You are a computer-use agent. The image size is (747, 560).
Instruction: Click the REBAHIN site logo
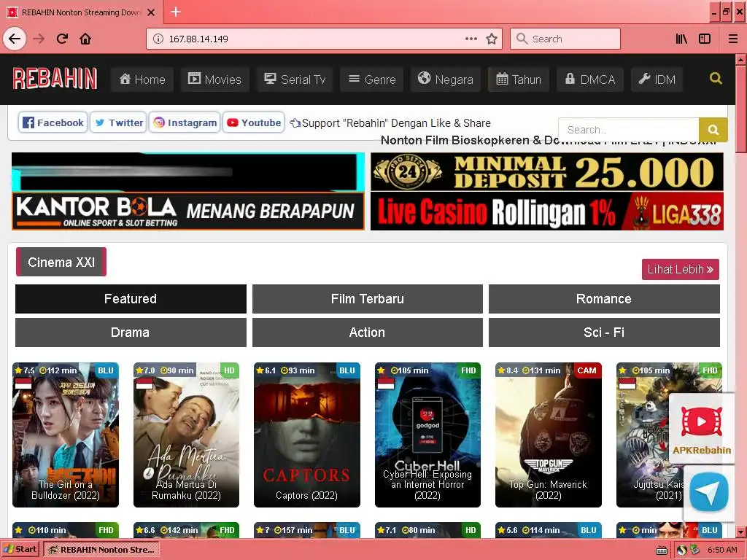(55, 79)
